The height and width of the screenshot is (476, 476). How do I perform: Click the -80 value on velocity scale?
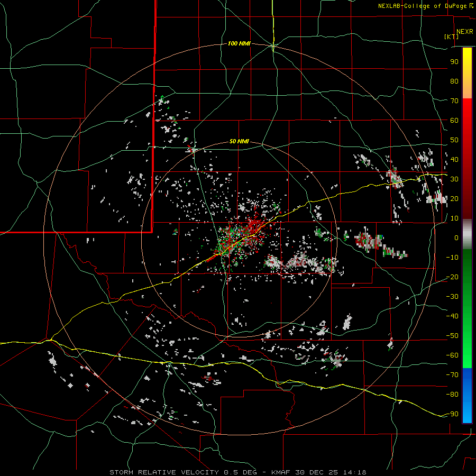[x=452, y=395]
